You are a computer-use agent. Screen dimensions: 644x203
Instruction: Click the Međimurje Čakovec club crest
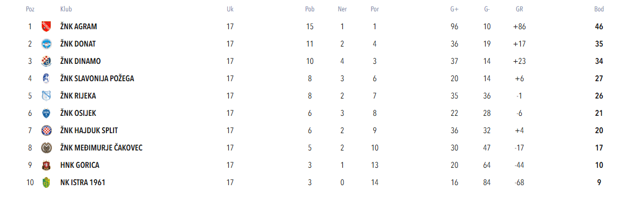point(46,148)
